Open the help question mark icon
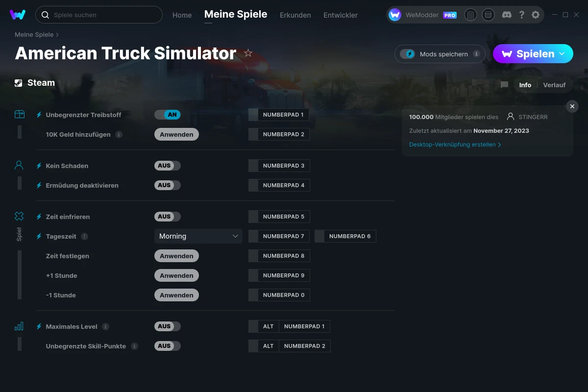The width and height of the screenshot is (588, 392). (x=522, y=15)
